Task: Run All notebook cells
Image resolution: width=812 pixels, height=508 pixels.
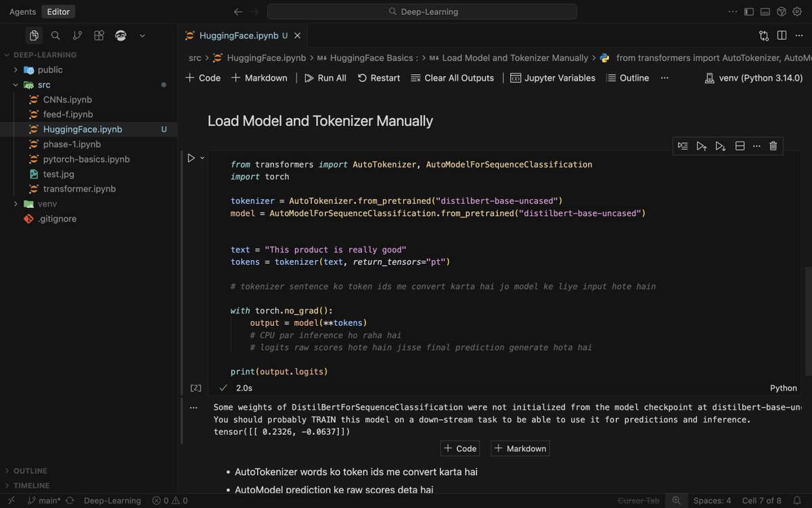Action: click(x=325, y=78)
